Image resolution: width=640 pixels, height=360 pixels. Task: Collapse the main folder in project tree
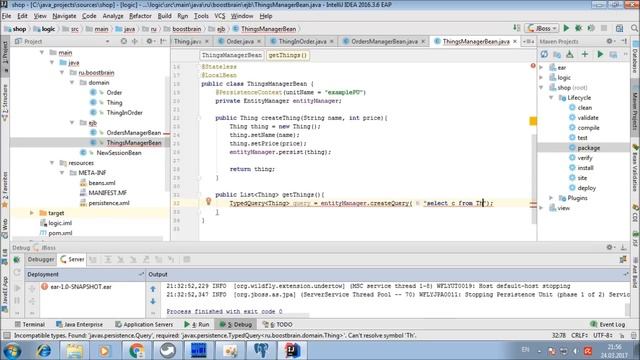[42, 52]
